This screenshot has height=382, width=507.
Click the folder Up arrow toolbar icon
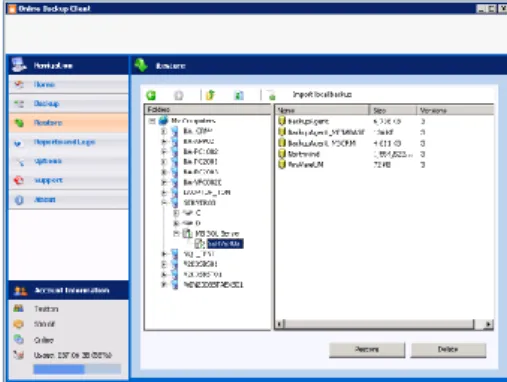point(210,95)
